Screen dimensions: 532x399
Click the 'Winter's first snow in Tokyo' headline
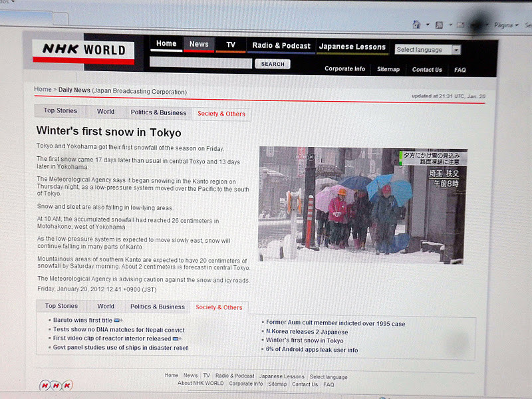coord(108,132)
